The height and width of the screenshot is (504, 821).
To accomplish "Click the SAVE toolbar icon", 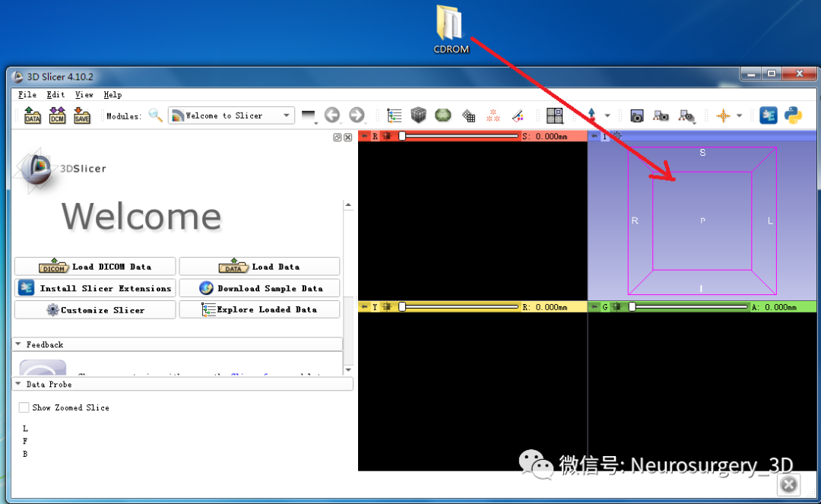I will (x=81, y=115).
